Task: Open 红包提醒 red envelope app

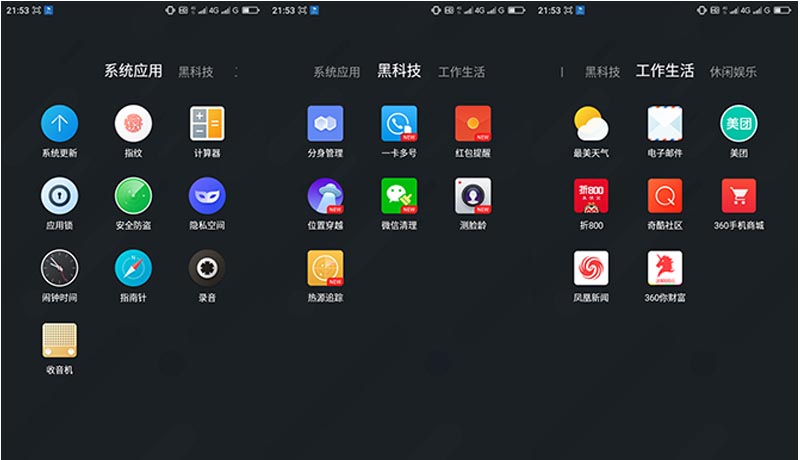Action: (473, 123)
